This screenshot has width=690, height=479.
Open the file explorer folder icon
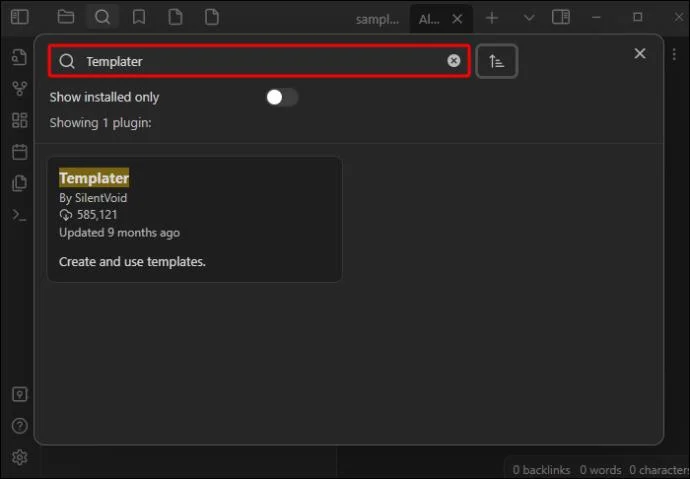[66, 17]
